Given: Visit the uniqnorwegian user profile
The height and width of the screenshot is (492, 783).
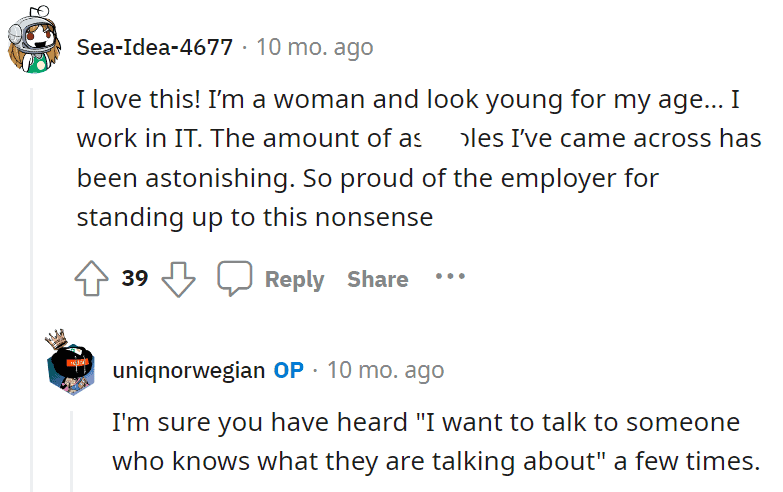Looking at the screenshot, I should [189, 371].
